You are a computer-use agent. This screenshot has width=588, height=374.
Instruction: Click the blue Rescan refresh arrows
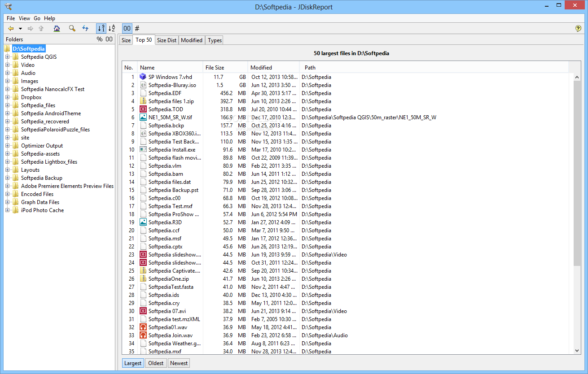(85, 28)
